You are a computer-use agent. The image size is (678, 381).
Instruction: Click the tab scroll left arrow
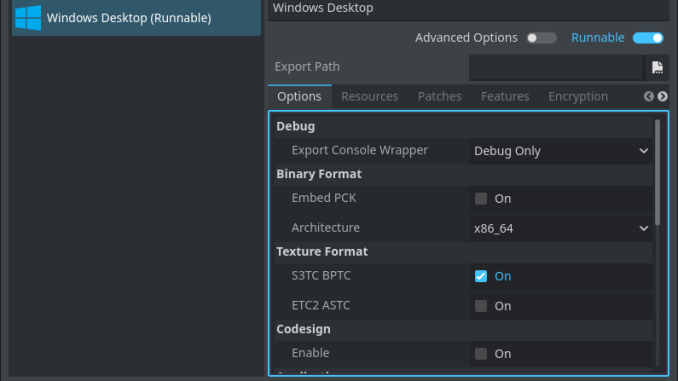[648, 96]
